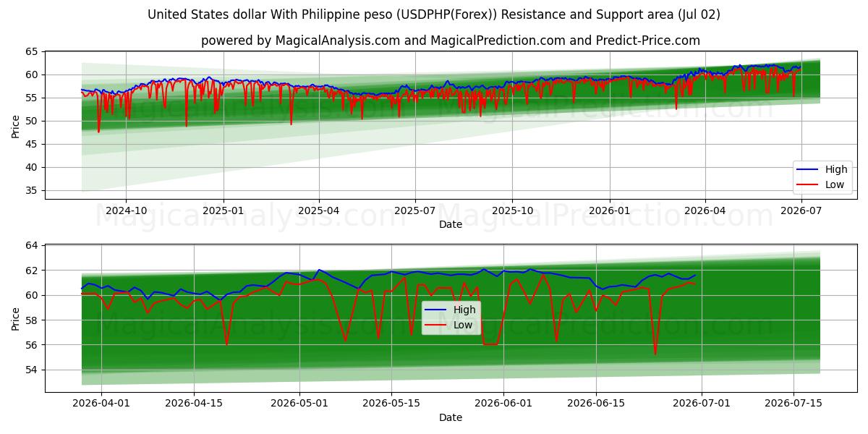Click the '2026-07-01' label in bottom chart

[702, 404]
